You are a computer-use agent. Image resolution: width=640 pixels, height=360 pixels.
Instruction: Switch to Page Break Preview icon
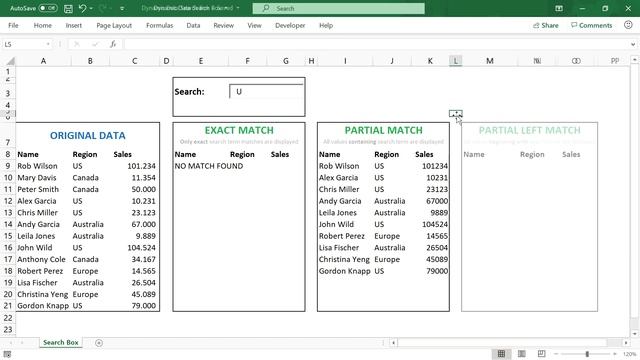coord(541,354)
